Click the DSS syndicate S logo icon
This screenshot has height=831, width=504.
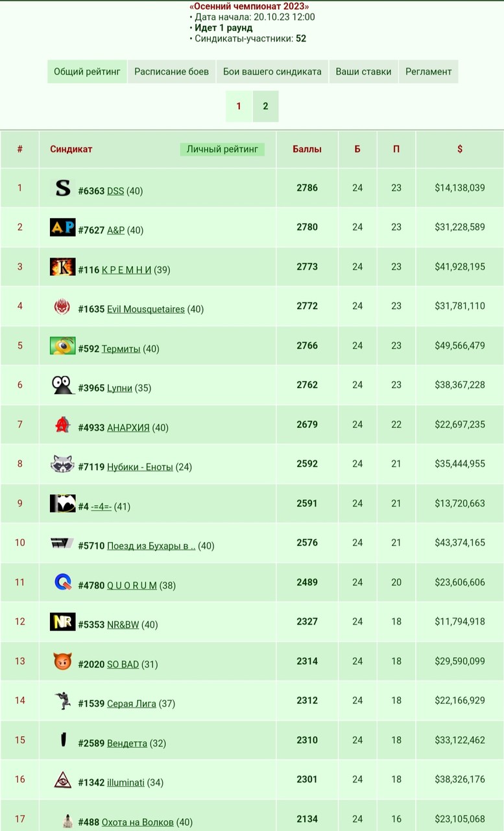point(63,188)
